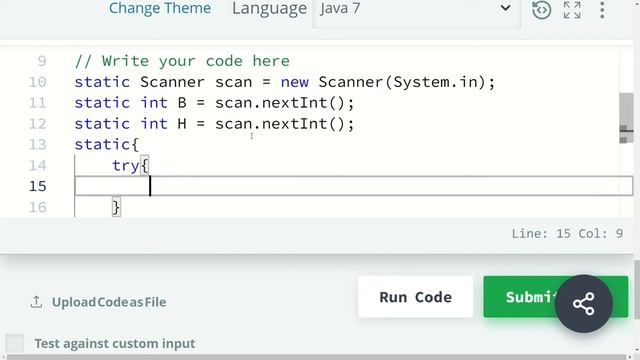
Task: Click the static Scanner declaration line
Action: point(284,82)
